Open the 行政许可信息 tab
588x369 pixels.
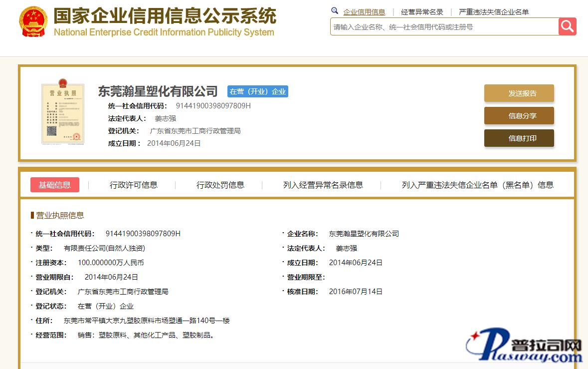pyautogui.click(x=134, y=185)
